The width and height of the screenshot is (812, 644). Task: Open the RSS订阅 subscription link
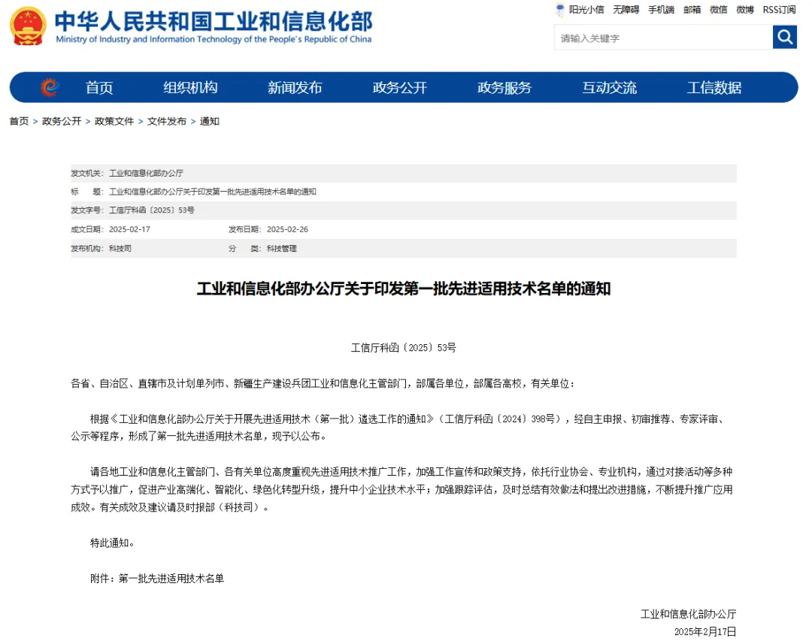pyautogui.click(x=779, y=9)
